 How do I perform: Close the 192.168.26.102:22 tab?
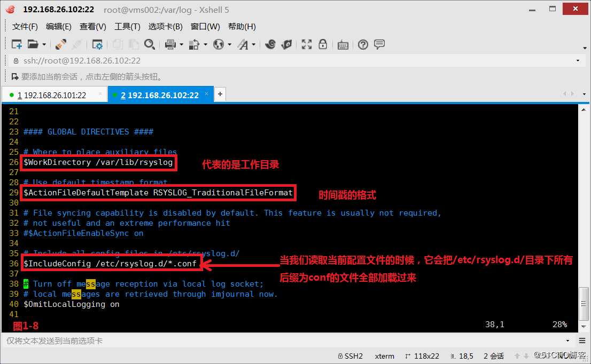point(207,94)
